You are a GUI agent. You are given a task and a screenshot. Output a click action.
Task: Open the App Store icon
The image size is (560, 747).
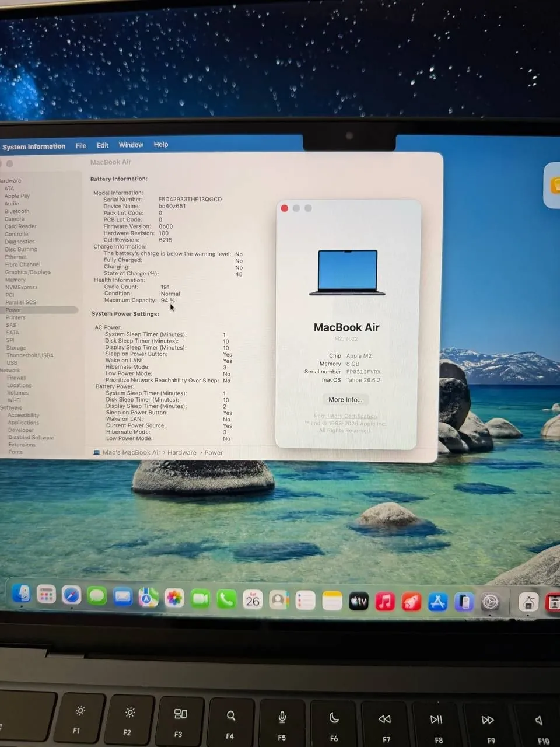pyautogui.click(x=437, y=602)
